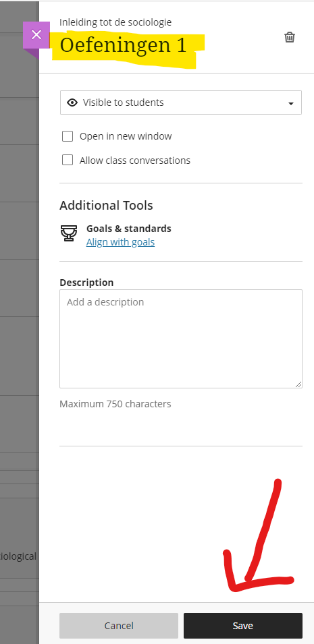This screenshot has width=314, height=644.
Task: Expand visibility options via the caret arrow
Action: [291, 103]
